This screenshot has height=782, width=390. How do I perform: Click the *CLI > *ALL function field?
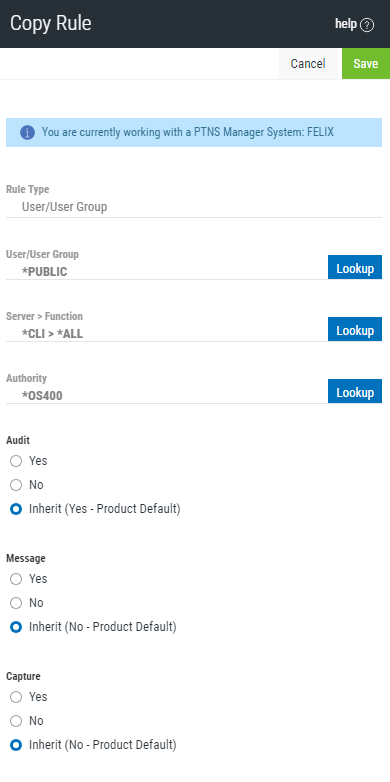167,334
